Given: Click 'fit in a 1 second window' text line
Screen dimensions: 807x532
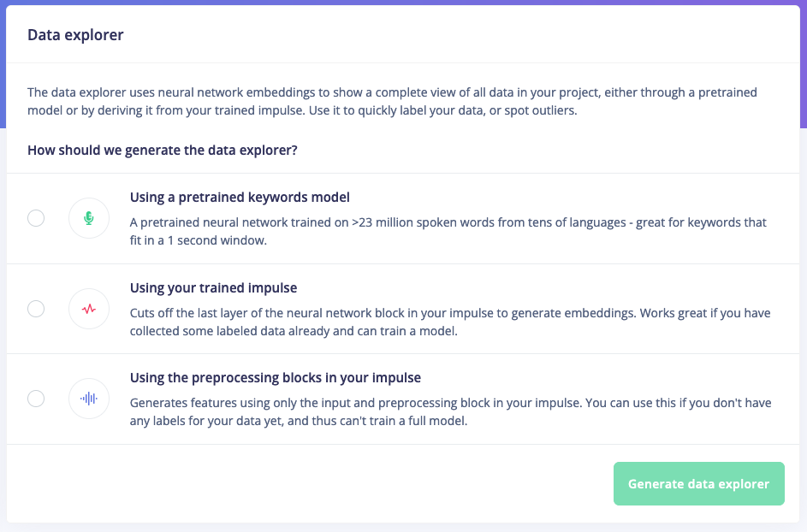Looking at the screenshot, I should [x=199, y=240].
